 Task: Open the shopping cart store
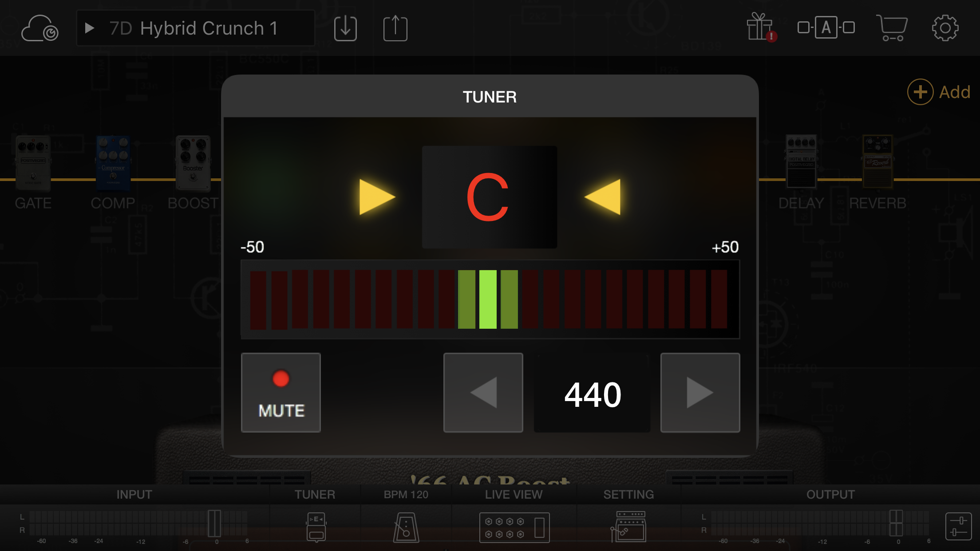coord(892,28)
